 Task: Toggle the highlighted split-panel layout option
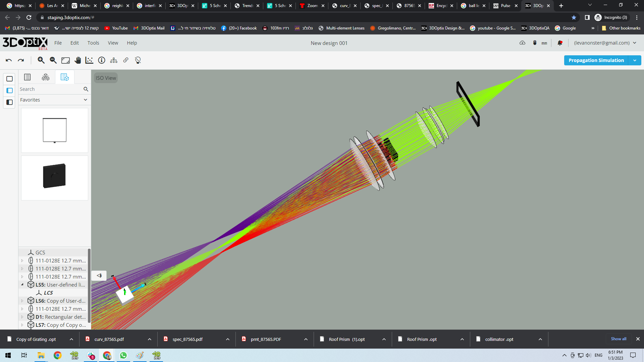coord(9,90)
